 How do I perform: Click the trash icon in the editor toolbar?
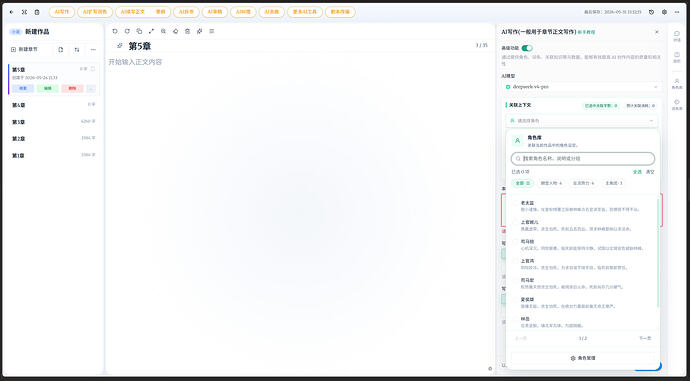pos(187,31)
